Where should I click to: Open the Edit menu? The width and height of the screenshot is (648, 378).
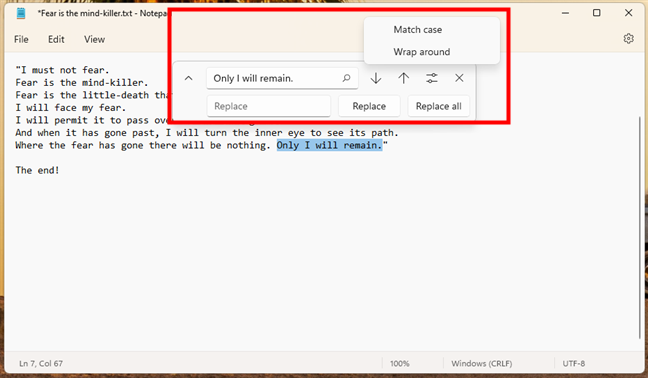click(x=56, y=39)
